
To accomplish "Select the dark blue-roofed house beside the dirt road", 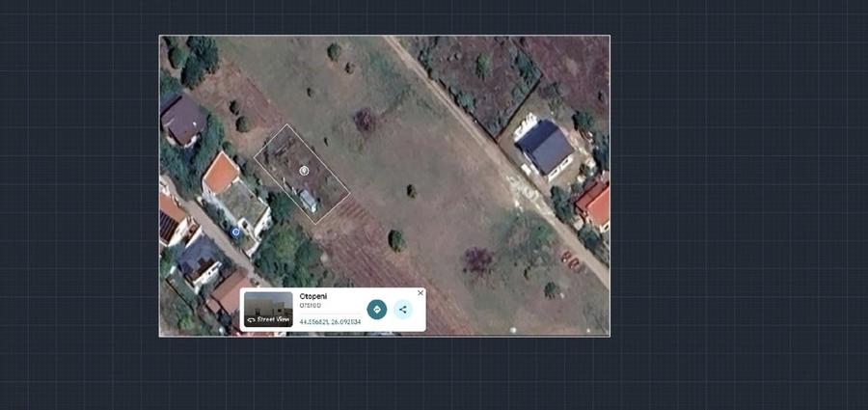I will click(x=544, y=147).
